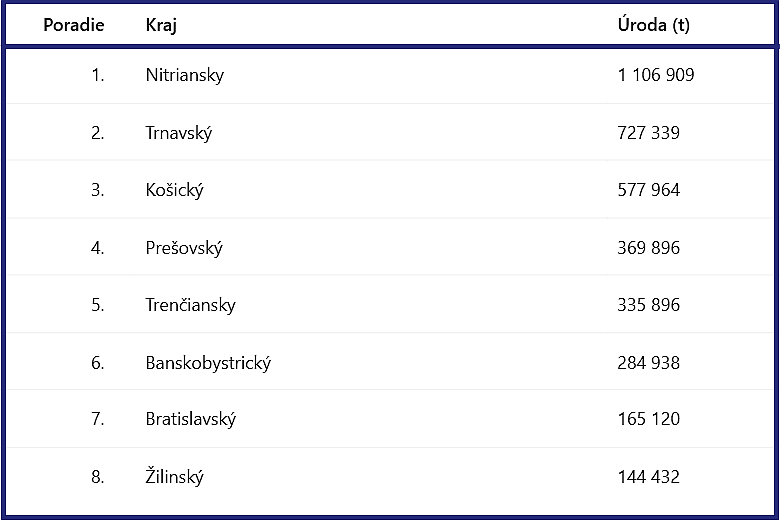Click the yield value 577 964
Screen dimensions: 780x521
[x=648, y=190]
